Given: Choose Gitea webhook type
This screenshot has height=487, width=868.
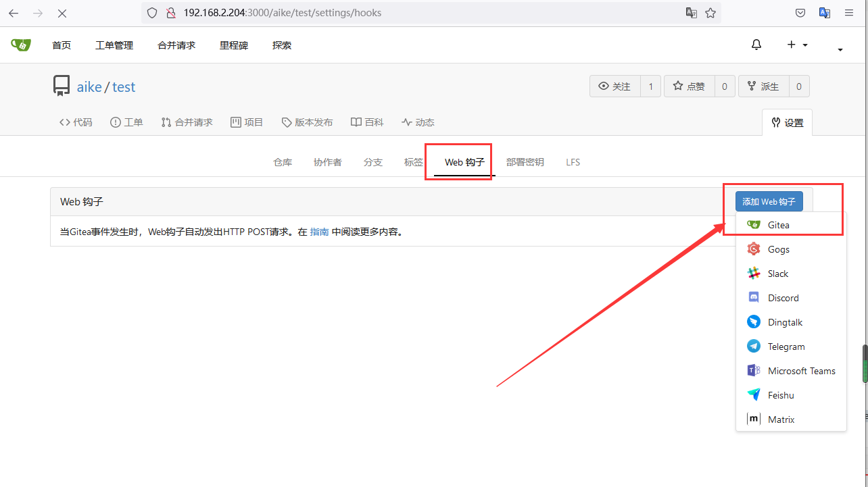Looking at the screenshot, I should (791, 225).
